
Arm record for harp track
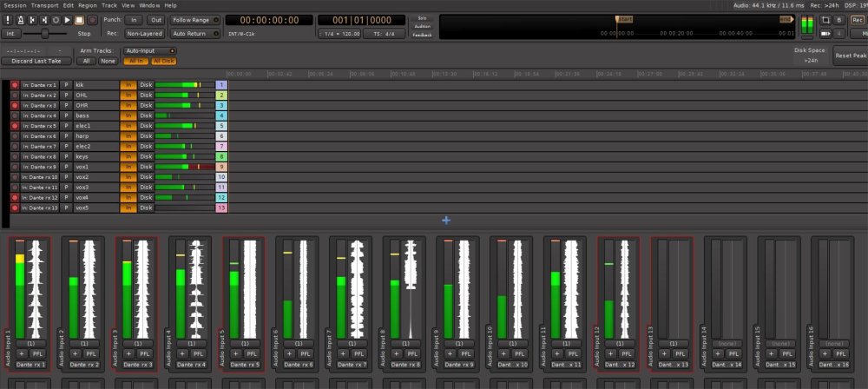click(15, 135)
